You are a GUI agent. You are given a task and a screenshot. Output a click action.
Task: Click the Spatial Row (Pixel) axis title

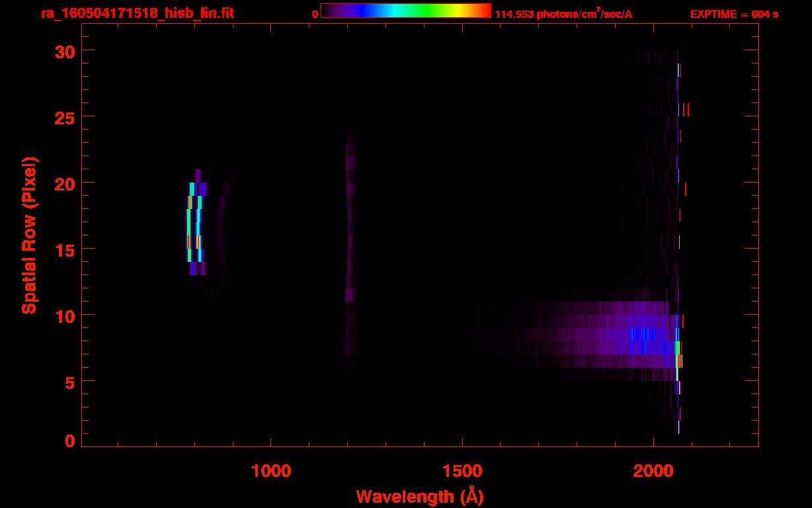pos(28,235)
